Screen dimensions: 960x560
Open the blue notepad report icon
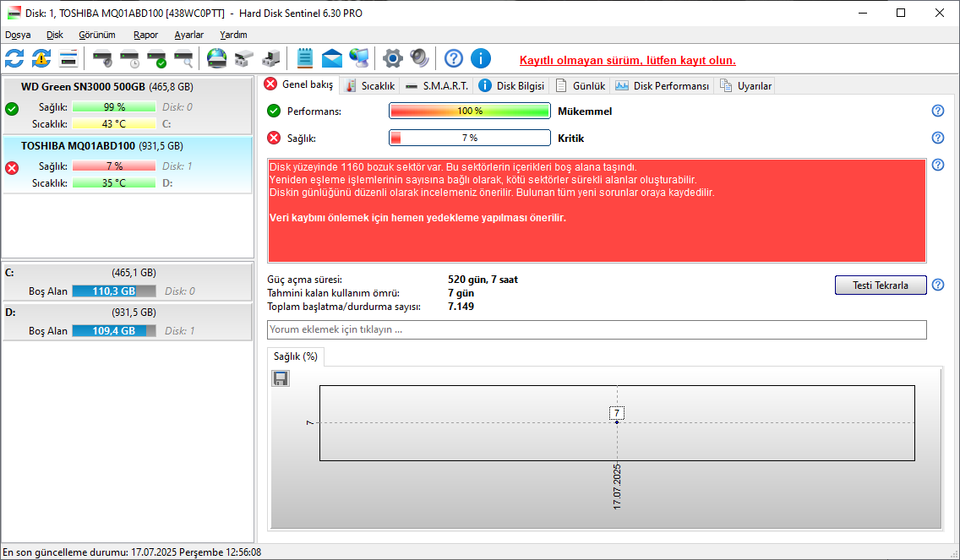(304, 59)
